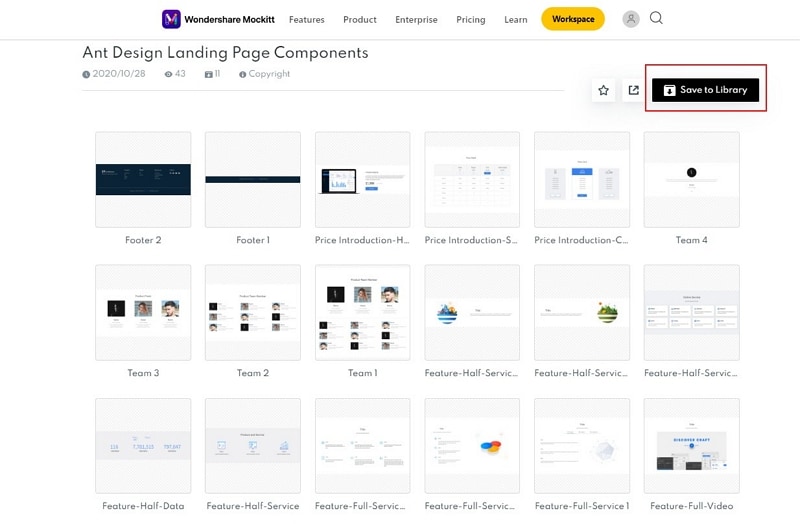
Task: Open the Features menu
Action: [307, 19]
